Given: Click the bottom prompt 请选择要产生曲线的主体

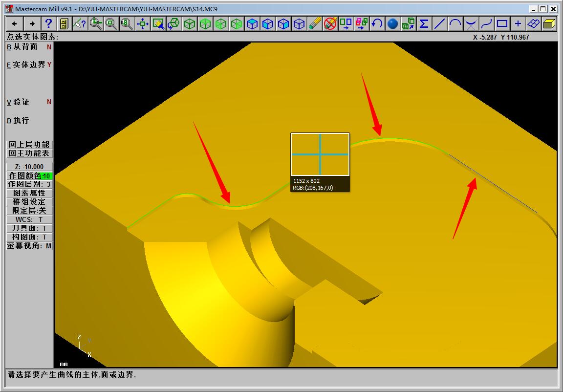Looking at the screenshot, I should point(72,375).
